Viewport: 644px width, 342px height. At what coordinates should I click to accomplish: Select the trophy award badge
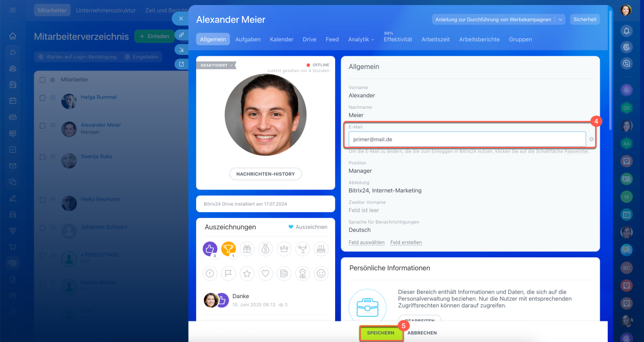pyautogui.click(x=228, y=248)
